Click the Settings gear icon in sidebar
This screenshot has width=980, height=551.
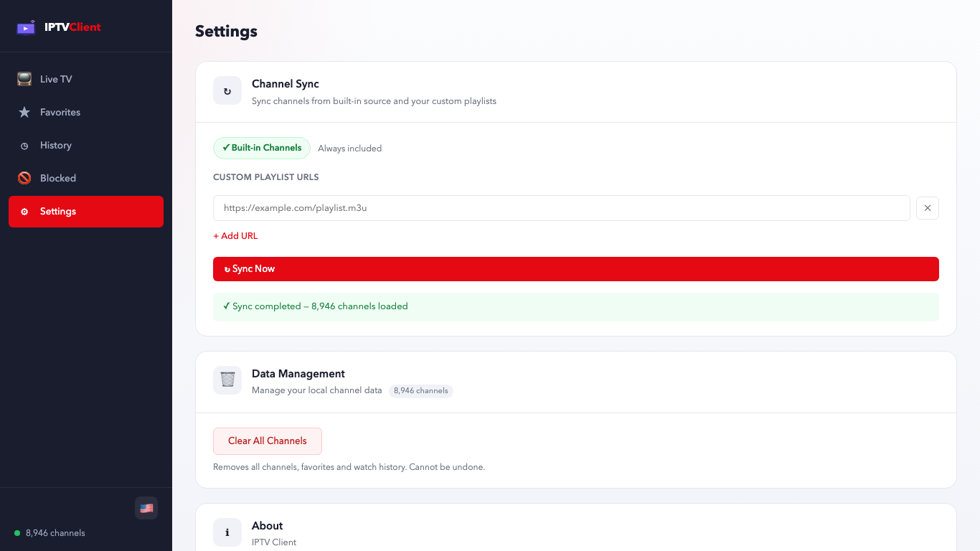pos(24,212)
